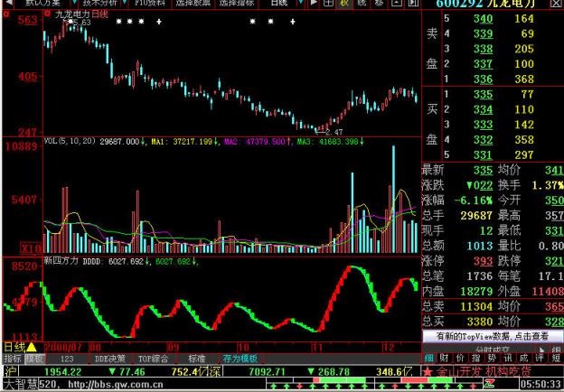Click the 总手 value 29687
Screen dimensions: 564x392
click(x=476, y=216)
